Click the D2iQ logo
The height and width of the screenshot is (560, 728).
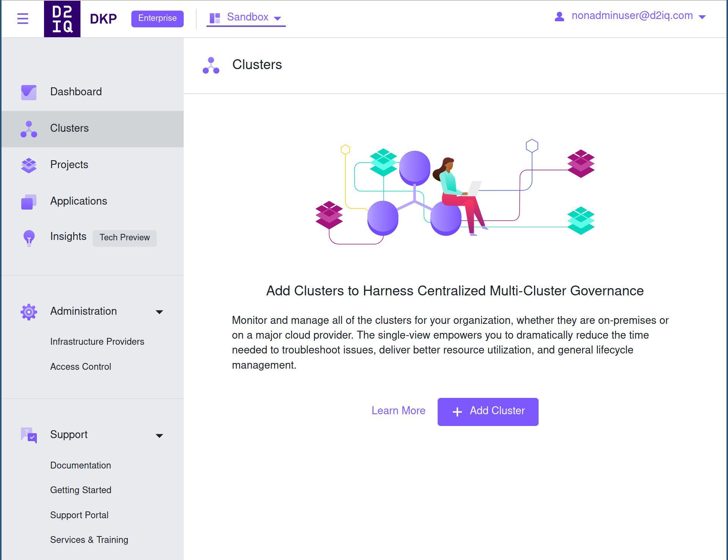(62, 19)
